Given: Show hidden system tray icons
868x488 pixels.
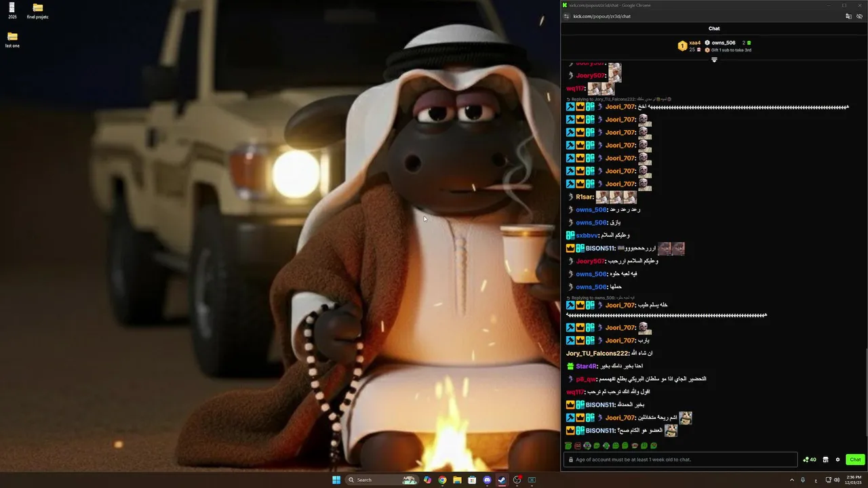Looking at the screenshot, I should coord(791,480).
